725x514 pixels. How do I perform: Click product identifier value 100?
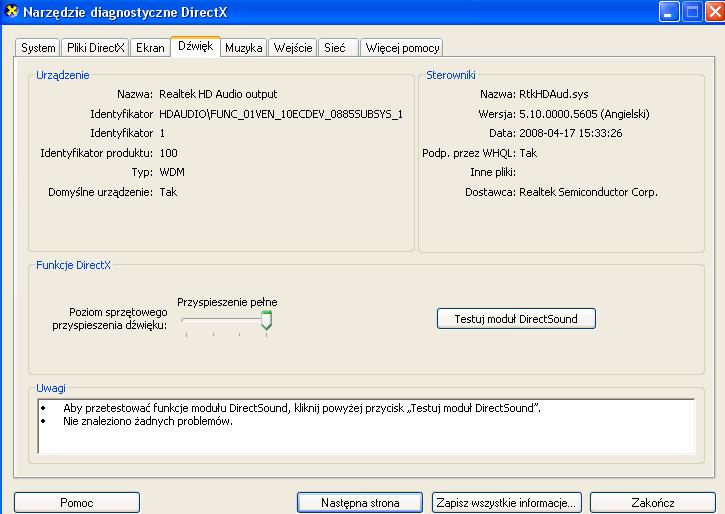[168, 153]
